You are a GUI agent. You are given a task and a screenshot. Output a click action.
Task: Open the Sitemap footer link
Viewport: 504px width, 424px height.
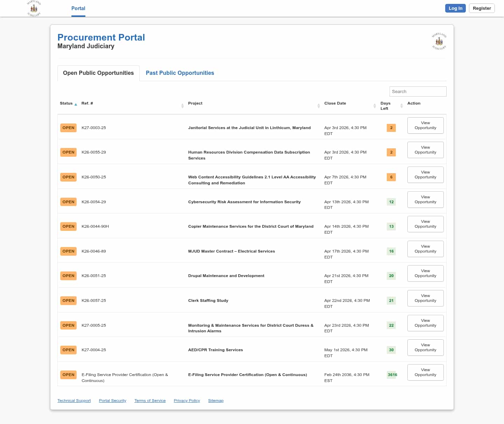click(x=216, y=401)
